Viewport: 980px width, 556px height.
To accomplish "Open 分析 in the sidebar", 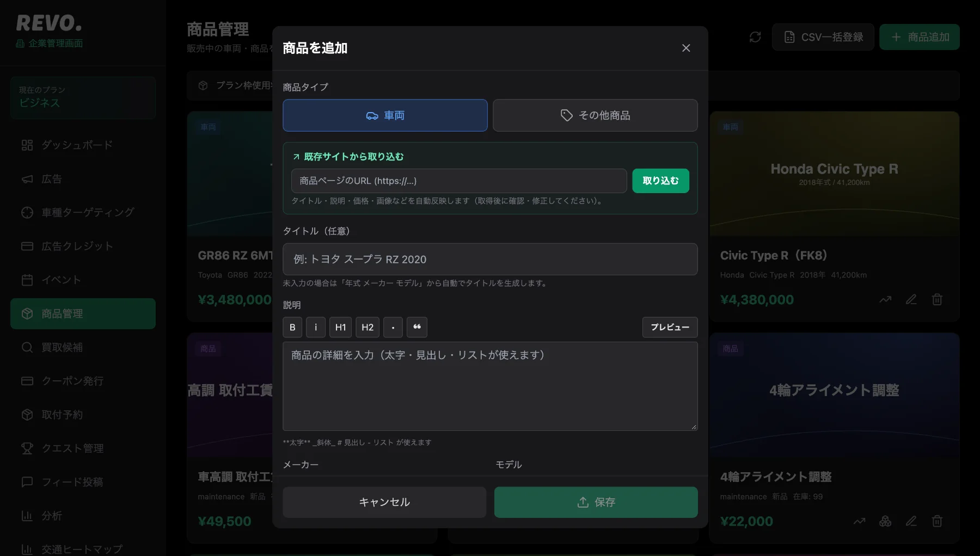I will click(83, 516).
